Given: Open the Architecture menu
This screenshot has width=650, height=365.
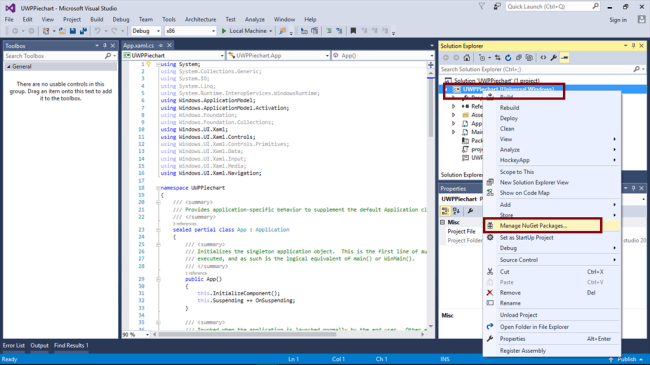Looking at the screenshot, I should point(201,19).
